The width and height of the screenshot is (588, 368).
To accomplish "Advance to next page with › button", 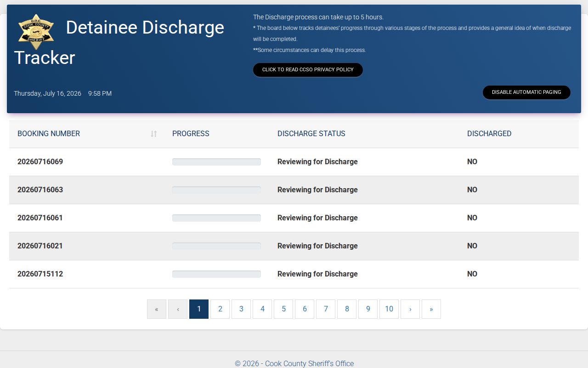I will (x=410, y=309).
